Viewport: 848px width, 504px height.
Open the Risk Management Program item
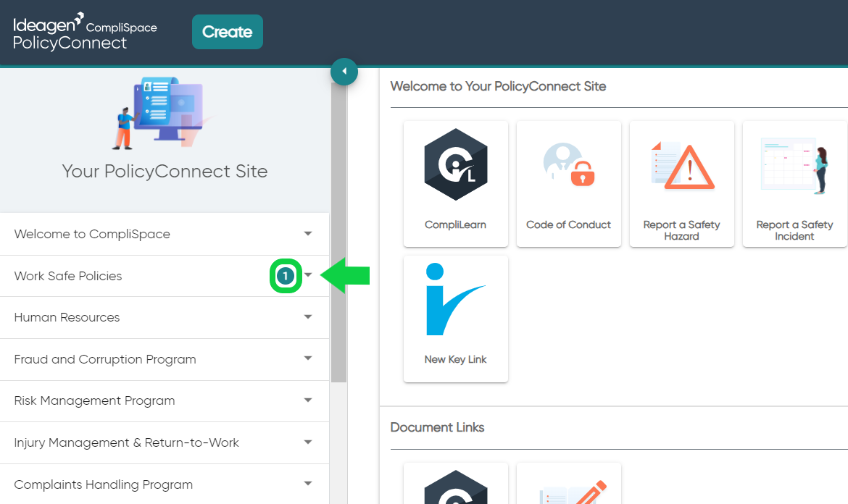click(165, 401)
